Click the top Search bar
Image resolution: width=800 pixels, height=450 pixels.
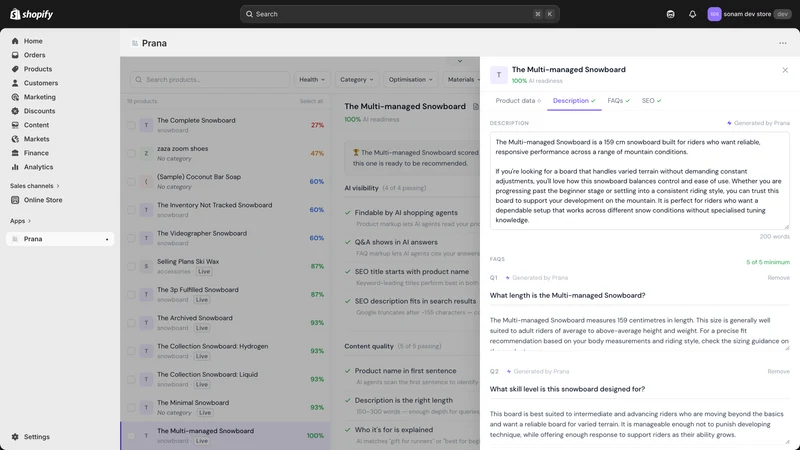click(x=399, y=14)
